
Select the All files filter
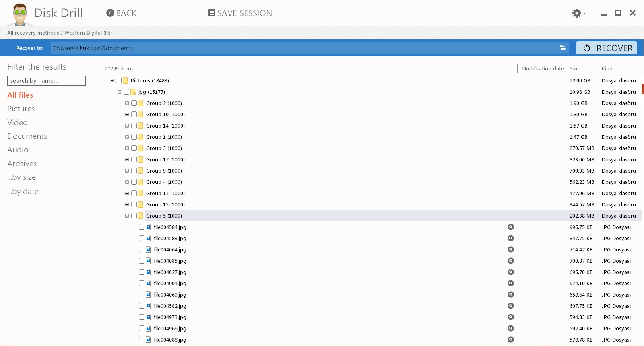20,95
